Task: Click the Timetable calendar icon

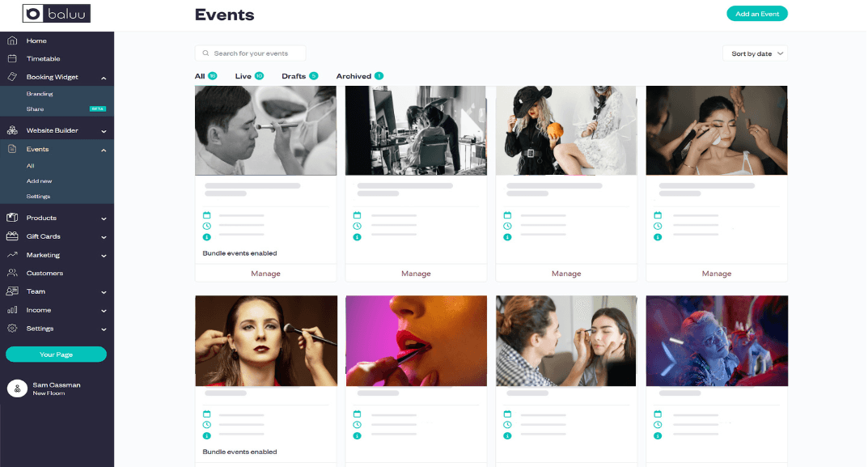Action: [12, 58]
